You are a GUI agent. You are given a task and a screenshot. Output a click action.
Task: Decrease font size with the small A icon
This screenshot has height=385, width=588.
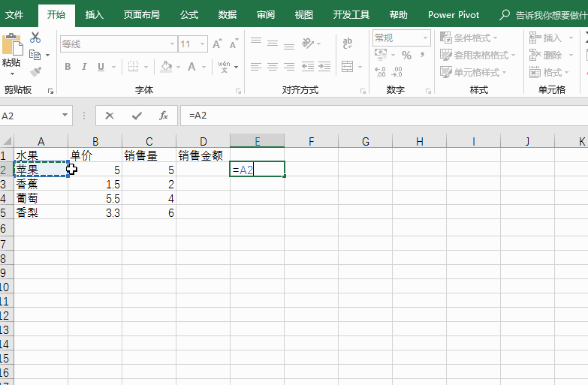click(x=234, y=44)
